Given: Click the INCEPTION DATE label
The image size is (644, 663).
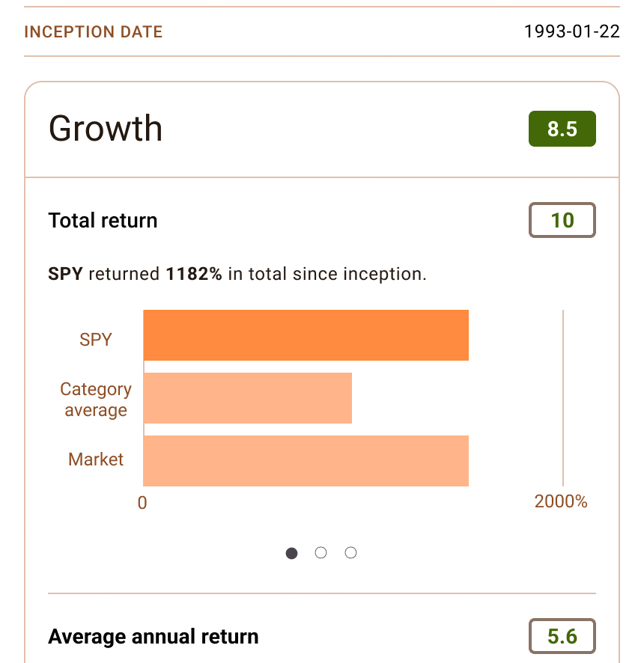Looking at the screenshot, I should (94, 32).
